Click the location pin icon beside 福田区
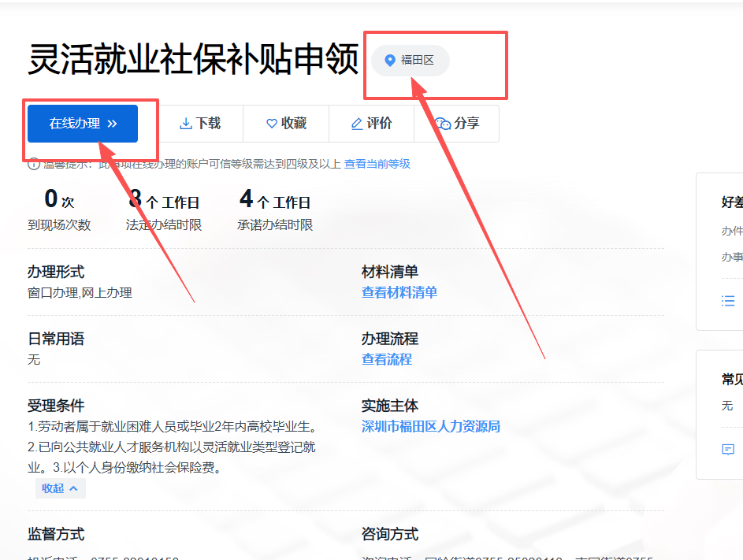Screen dimensions: 743x560 390,61
